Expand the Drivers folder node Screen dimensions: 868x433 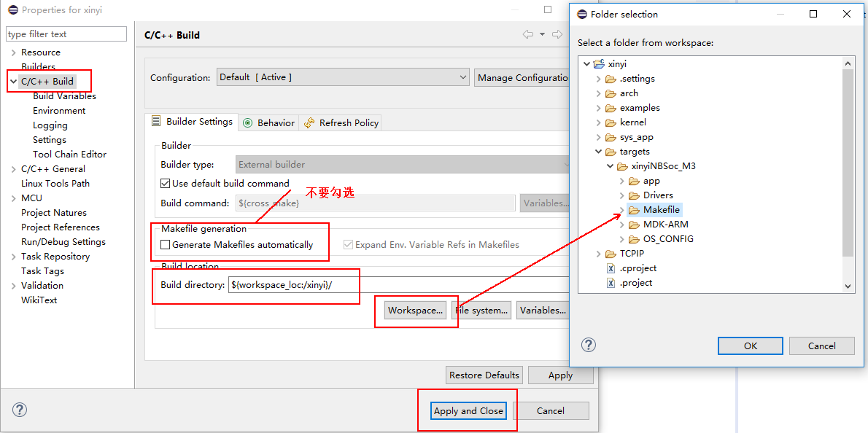pos(622,195)
